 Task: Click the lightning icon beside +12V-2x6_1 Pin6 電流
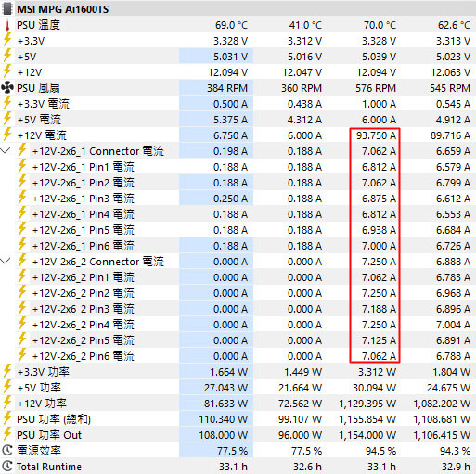(x=22, y=245)
